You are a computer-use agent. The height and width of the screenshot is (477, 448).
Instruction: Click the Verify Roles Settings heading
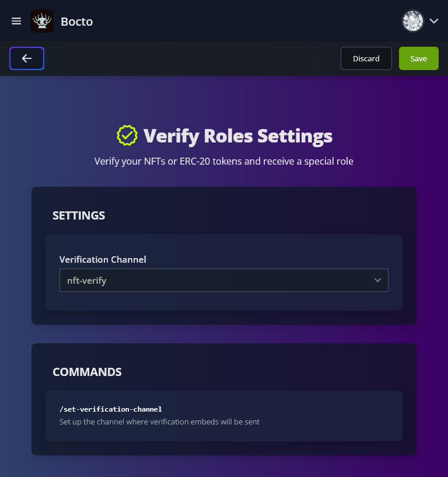(238, 136)
